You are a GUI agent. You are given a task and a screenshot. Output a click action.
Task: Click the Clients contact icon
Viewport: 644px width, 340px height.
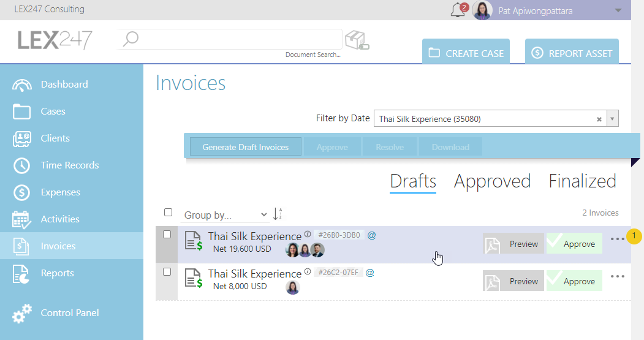22,139
